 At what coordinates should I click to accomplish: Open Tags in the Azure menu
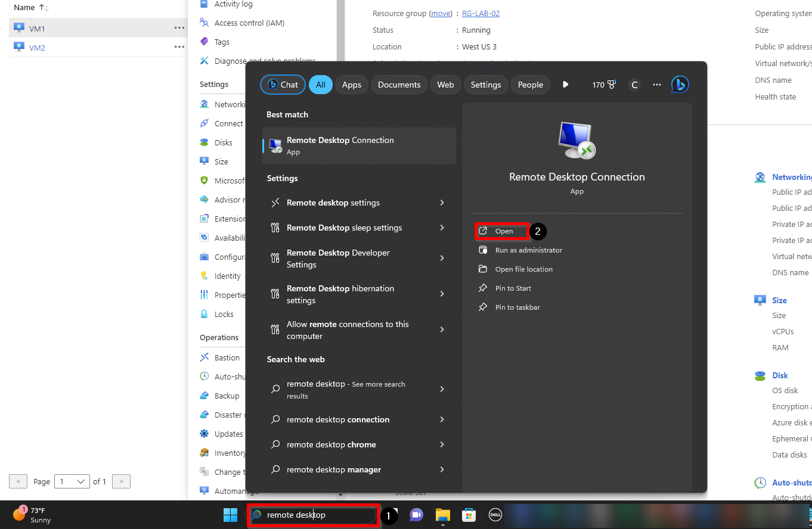pyautogui.click(x=222, y=42)
